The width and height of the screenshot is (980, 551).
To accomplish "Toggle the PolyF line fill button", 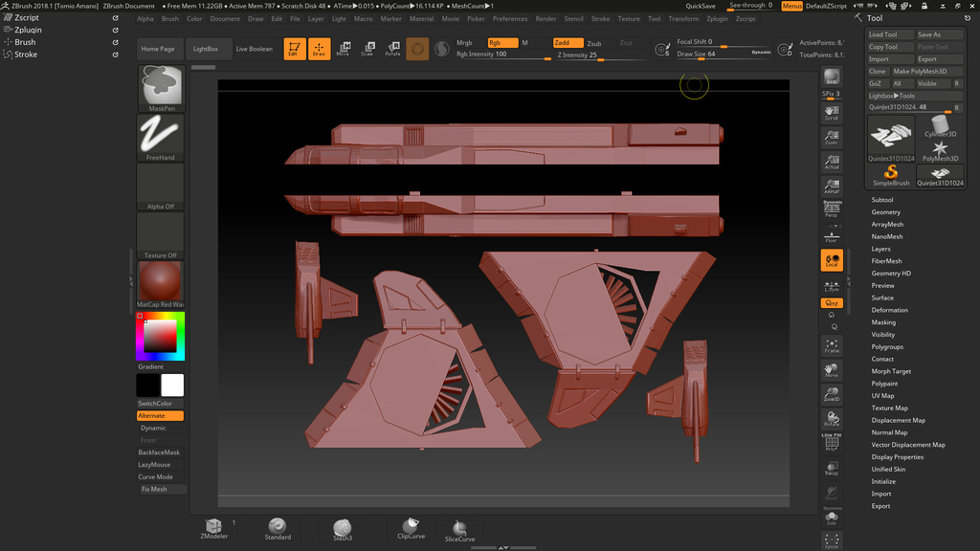I will (x=832, y=442).
